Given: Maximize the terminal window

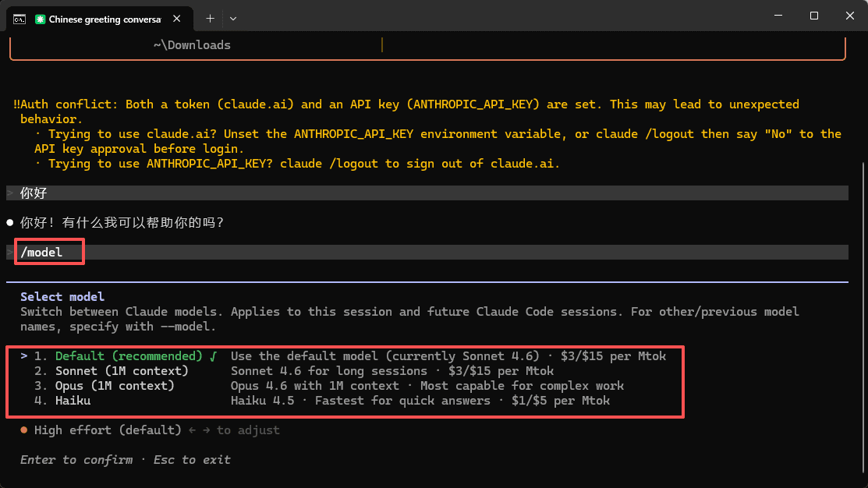Looking at the screenshot, I should click(x=813, y=16).
